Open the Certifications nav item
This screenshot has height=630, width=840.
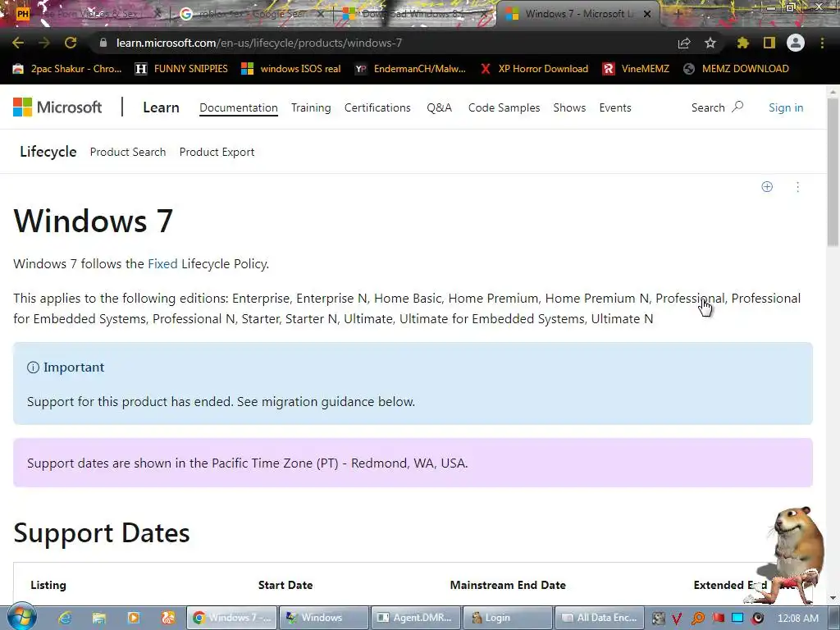377,107
